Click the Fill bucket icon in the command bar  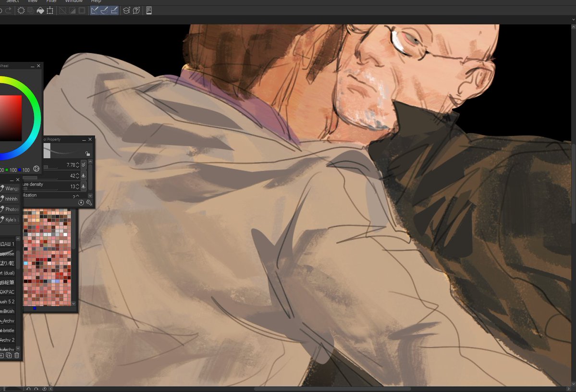point(40,11)
